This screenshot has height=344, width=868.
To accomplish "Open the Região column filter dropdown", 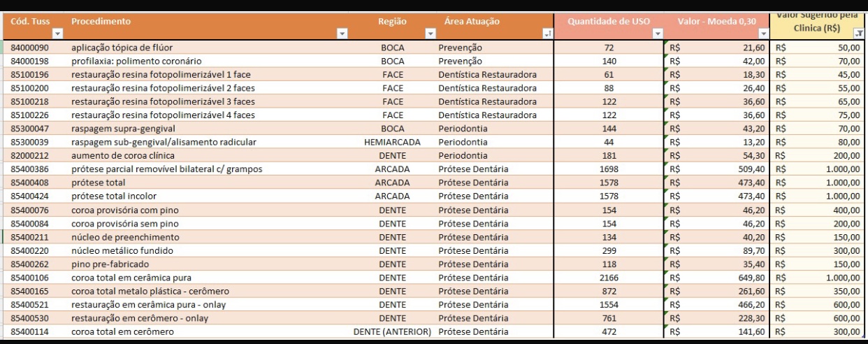I will pos(430,34).
